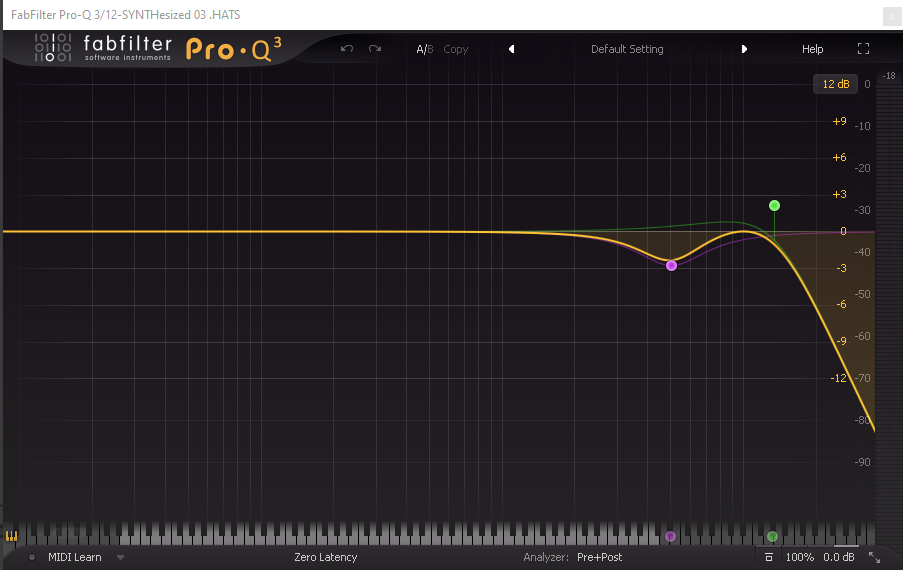Viewport: 903px width, 570px height.
Task: Open the Default Setting preset menu
Action: pyautogui.click(x=627, y=49)
